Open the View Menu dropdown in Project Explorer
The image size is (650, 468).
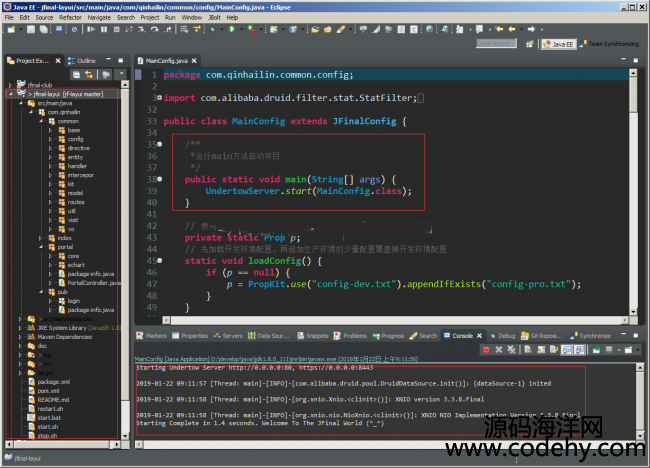point(120,75)
